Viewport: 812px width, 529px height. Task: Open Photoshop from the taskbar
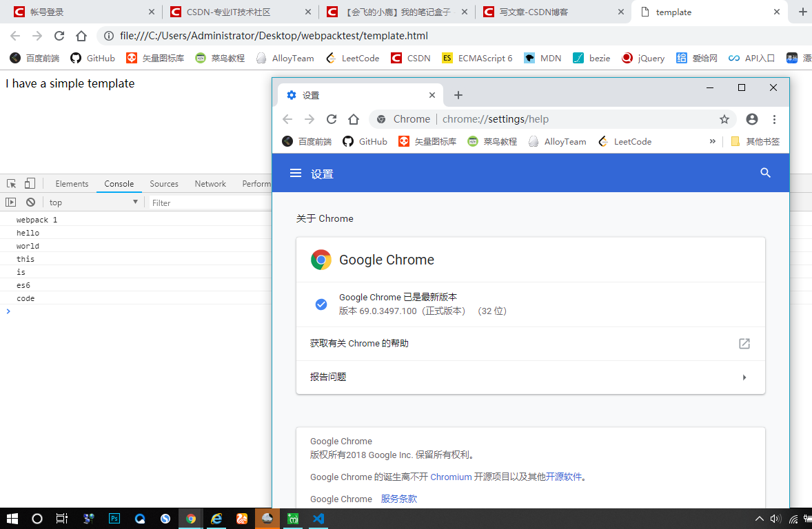click(114, 519)
